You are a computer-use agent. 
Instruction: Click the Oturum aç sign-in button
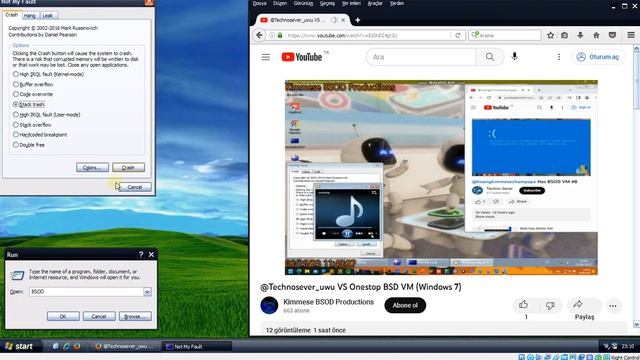(x=598, y=57)
